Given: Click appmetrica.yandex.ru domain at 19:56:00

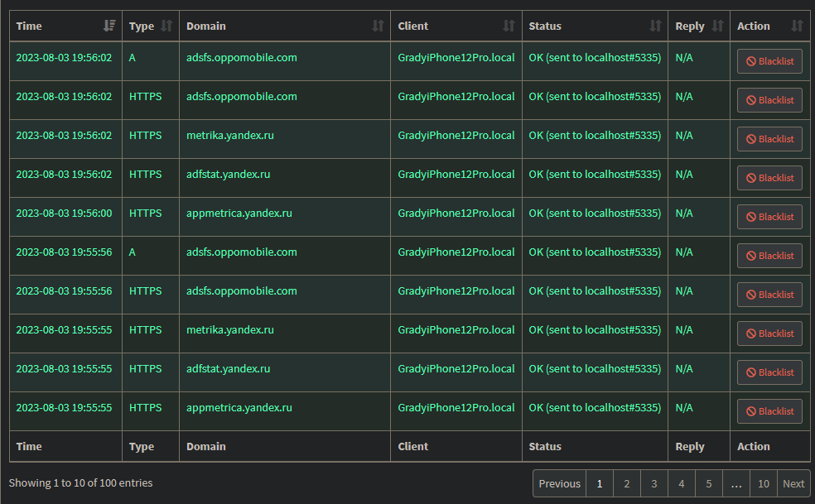Looking at the screenshot, I should [239, 214].
